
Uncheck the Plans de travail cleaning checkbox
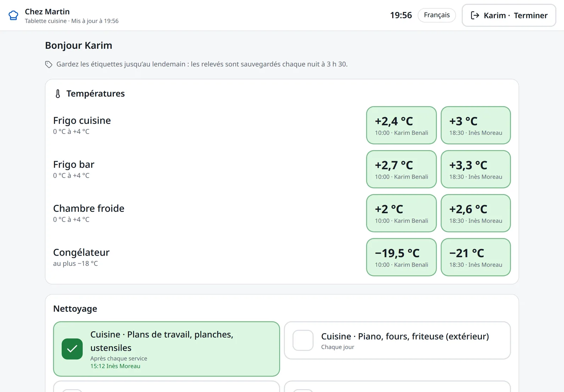click(x=72, y=349)
